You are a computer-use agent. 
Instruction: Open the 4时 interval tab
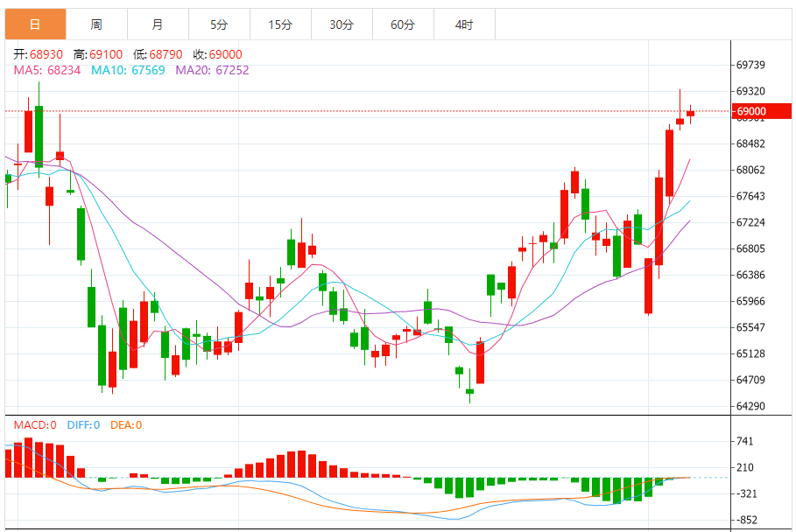(x=464, y=24)
